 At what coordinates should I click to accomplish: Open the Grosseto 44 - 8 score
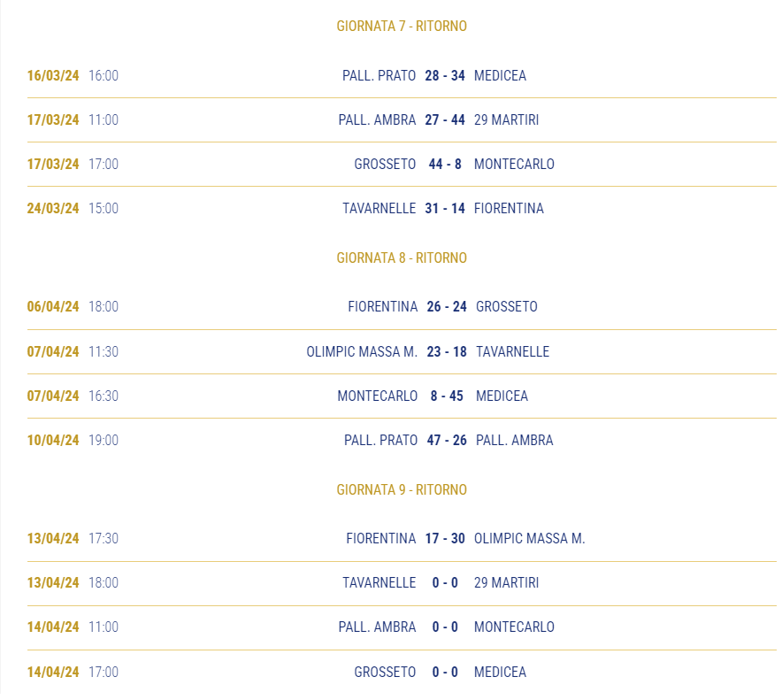445,164
